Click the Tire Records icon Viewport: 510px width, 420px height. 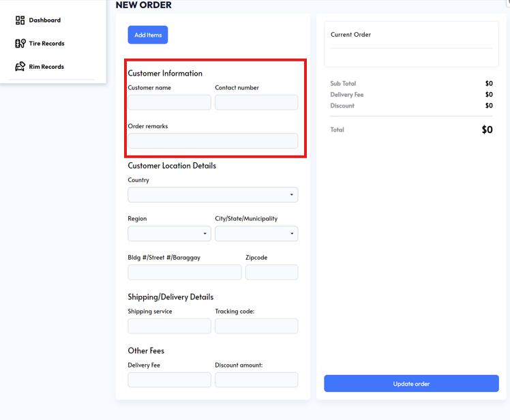pyautogui.click(x=20, y=44)
